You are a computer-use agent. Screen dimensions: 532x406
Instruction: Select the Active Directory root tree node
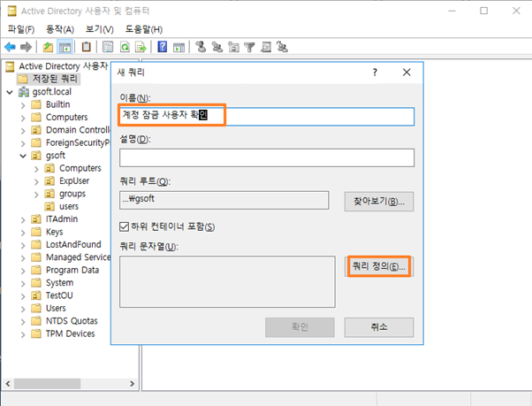point(57,66)
